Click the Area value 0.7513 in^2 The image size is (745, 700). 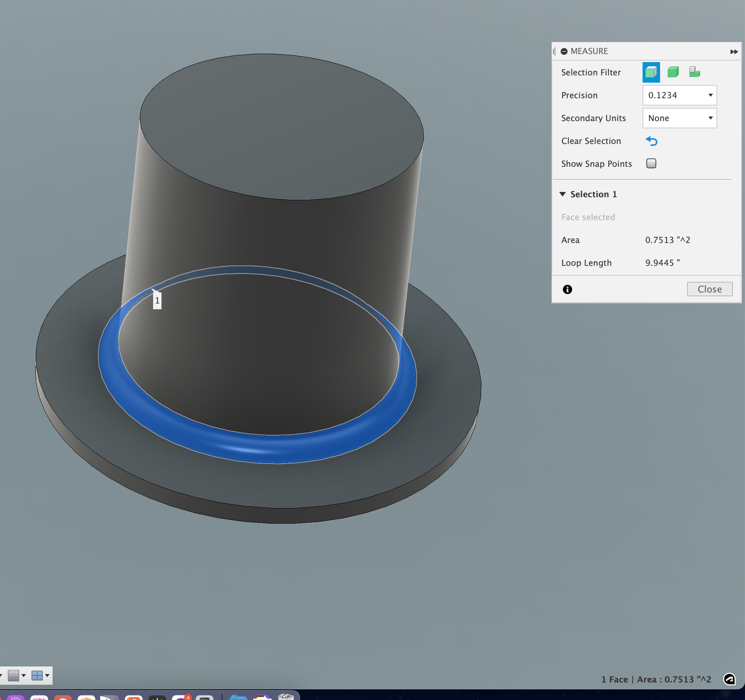tap(667, 240)
